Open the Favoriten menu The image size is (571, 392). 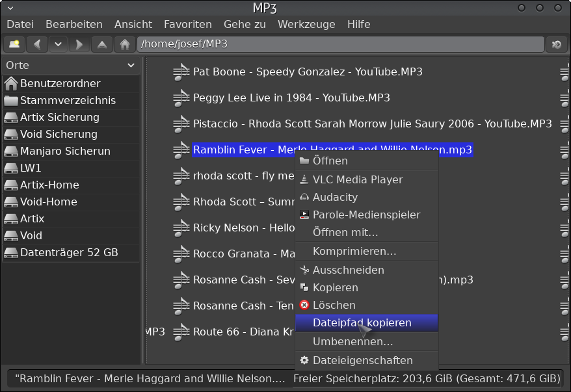[187, 24]
